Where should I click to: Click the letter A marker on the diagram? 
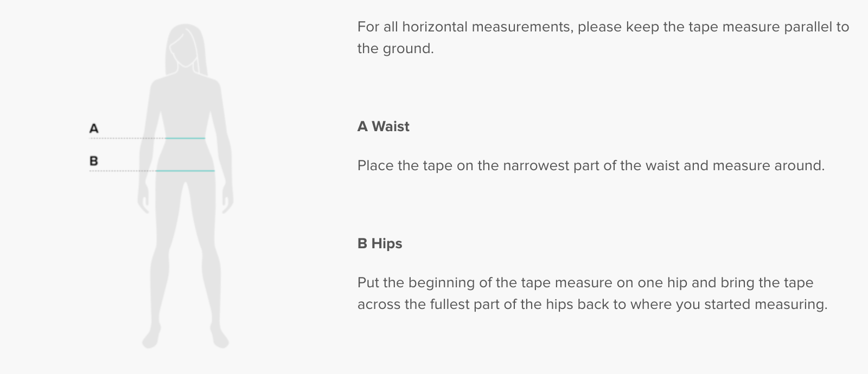coord(94,128)
